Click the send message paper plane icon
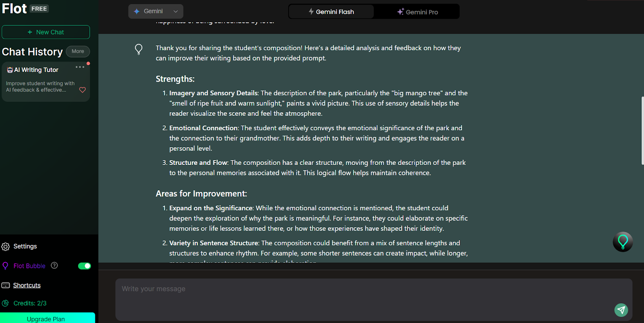Image resolution: width=644 pixels, height=323 pixels. 621,310
